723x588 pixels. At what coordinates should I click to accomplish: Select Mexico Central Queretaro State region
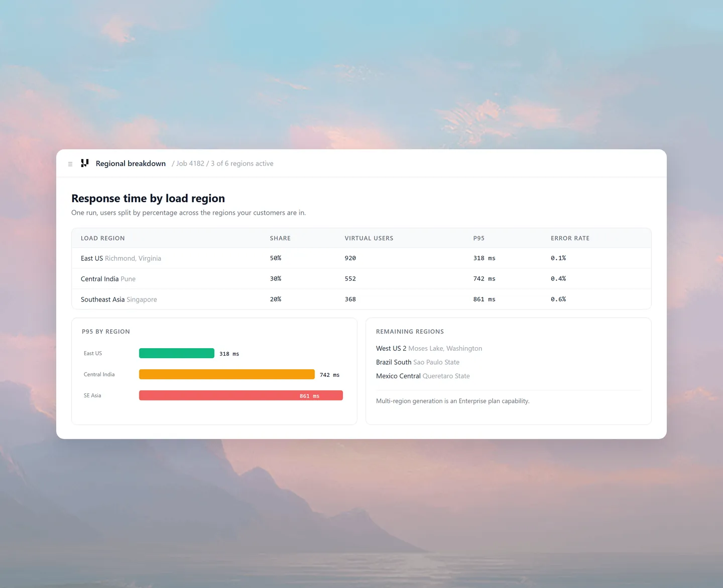tap(423, 376)
